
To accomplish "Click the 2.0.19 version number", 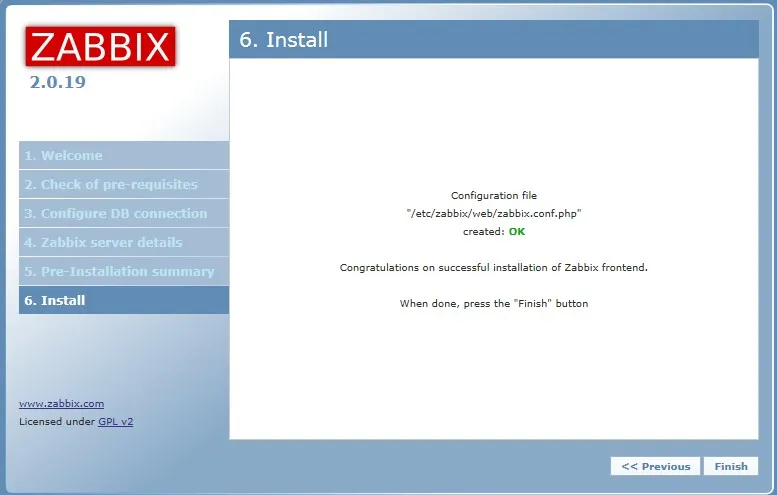I will tap(57, 82).
